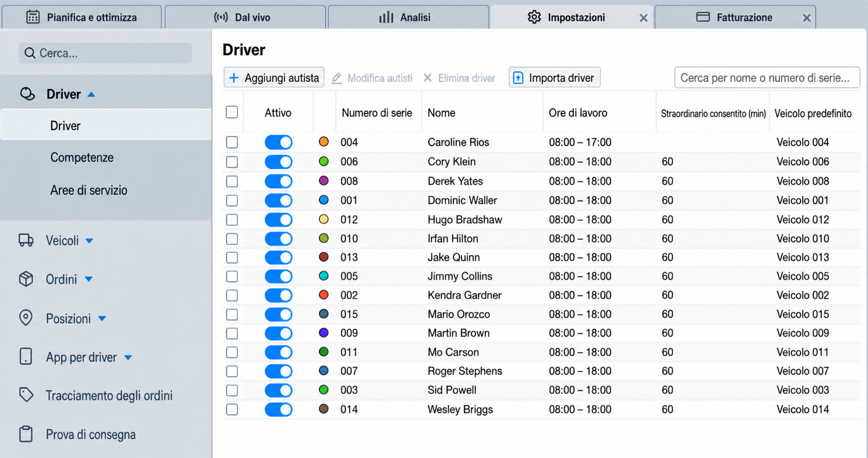This screenshot has height=458, width=868.
Task: Select the checkbox for Caroline Rios
Action: tap(232, 142)
